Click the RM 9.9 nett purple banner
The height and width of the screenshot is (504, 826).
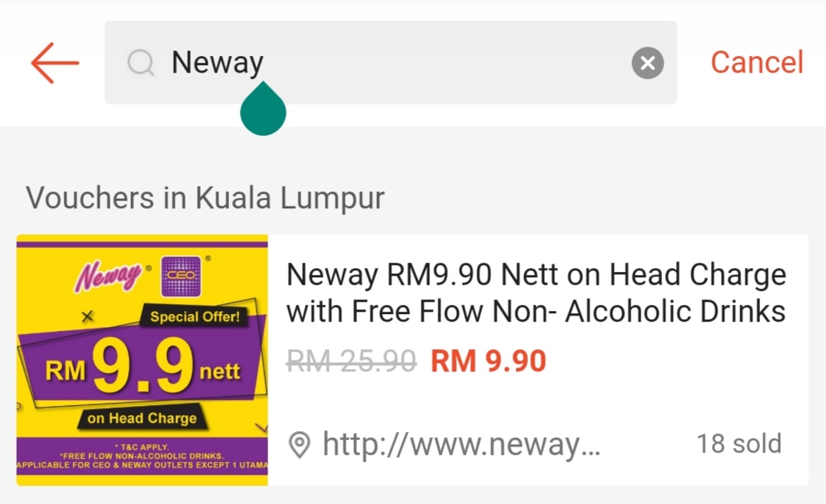pyautogui.click(x=143, y=365)
